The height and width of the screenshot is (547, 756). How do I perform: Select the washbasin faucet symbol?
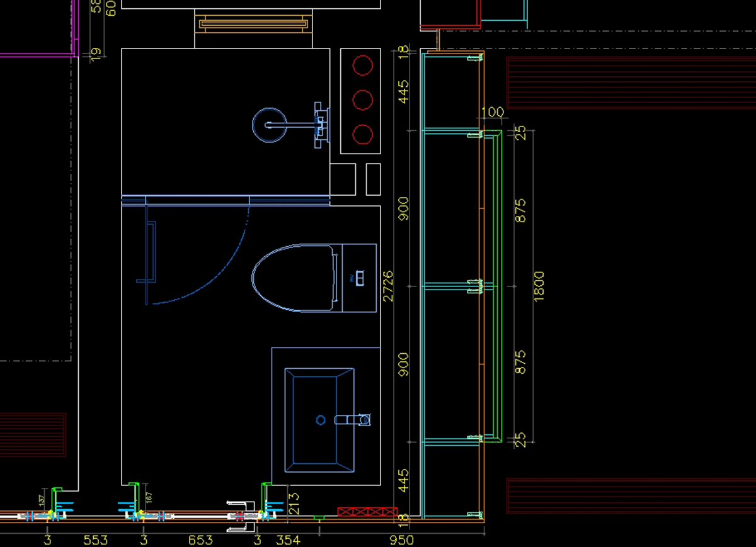354,419
